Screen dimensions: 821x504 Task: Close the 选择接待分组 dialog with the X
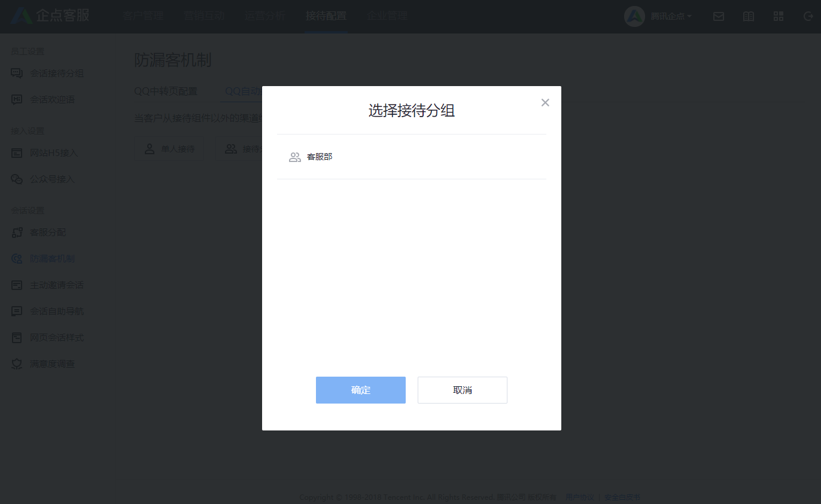(x=545, y=102)
